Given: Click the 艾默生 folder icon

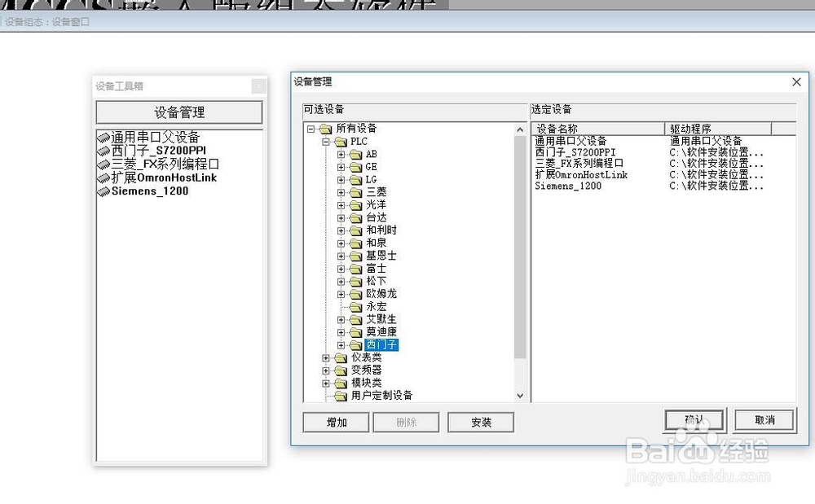Looking at the screenshot, I should 356,320.
